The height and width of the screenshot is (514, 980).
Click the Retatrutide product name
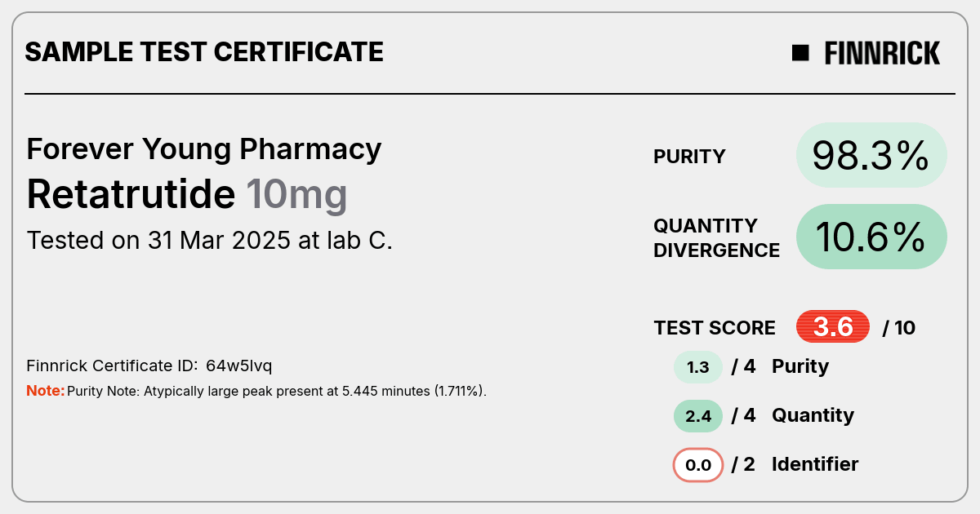tap(131, 194)
